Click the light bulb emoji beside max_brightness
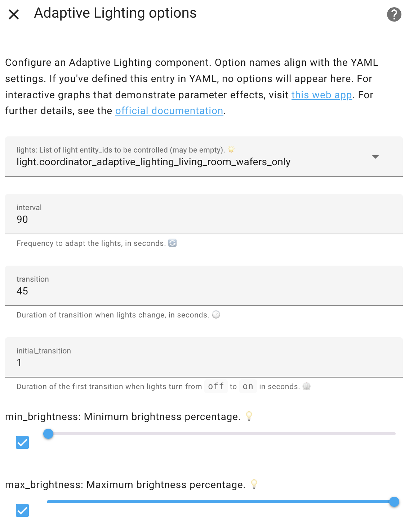This screenshot has width=418, height=532. point(254,484)
